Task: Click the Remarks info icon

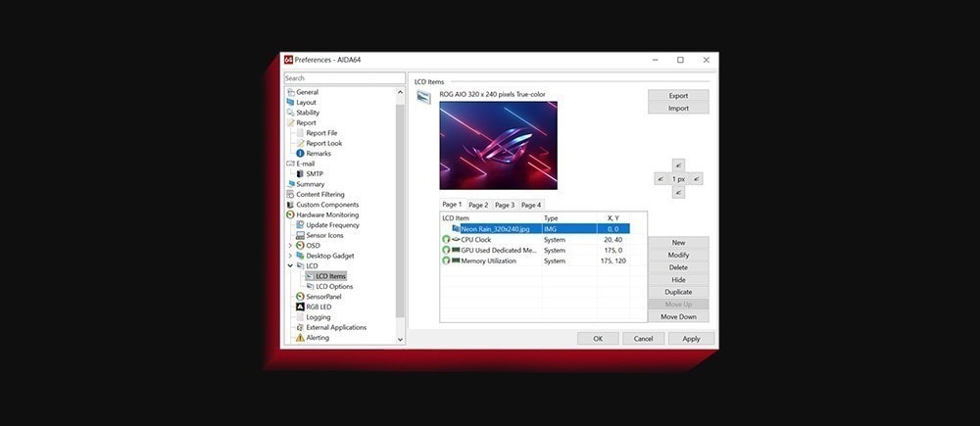Action: (x=300, y=153)
